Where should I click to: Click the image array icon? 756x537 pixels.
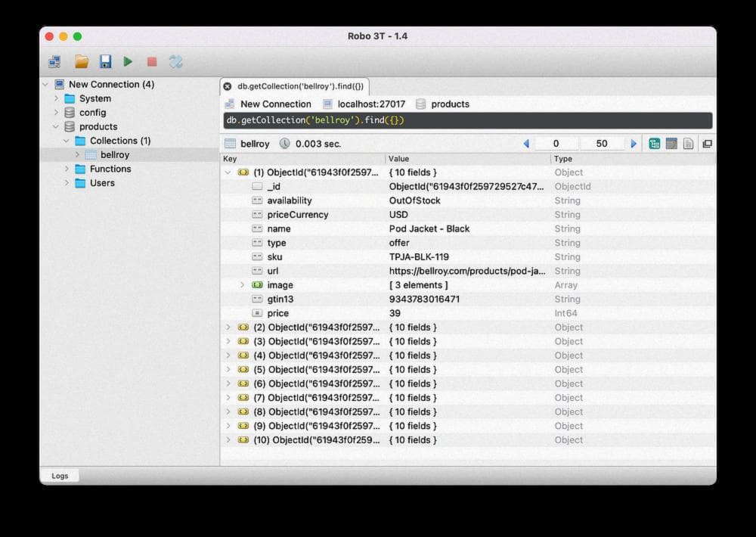tap(258, 285)
